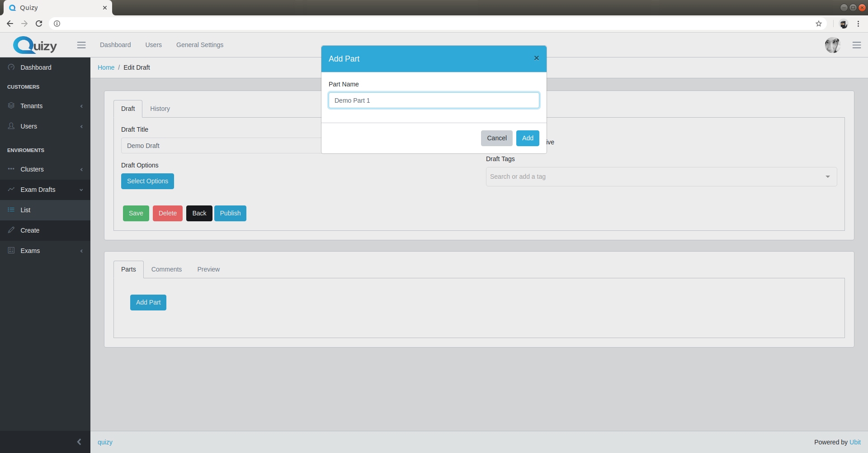Viewport: 868px width, 453px height.
Task: Click the Publish button
Action: tap(230, 213)
